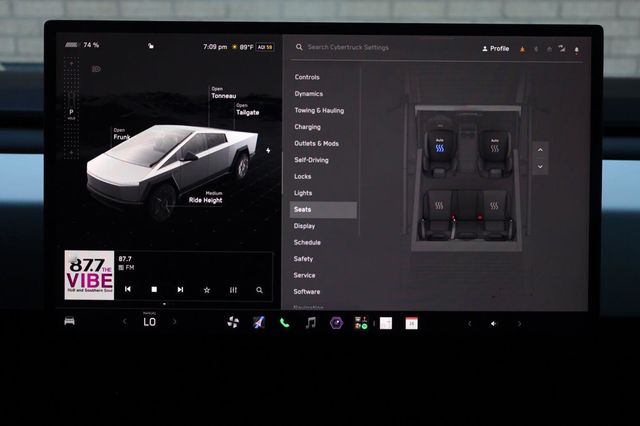640x426 pixels.
Task: Open the vehicle controls car icon
Action: (69, 321)
